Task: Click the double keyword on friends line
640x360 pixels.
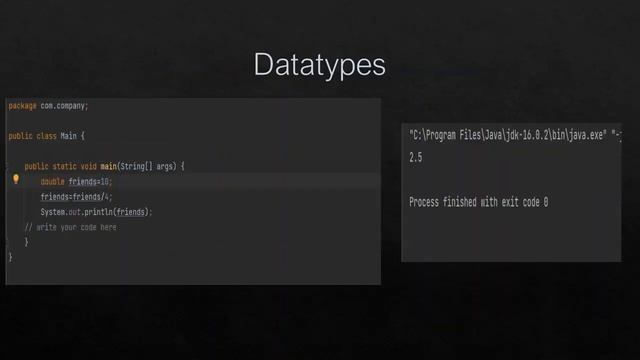Action: tap(53, 182)
